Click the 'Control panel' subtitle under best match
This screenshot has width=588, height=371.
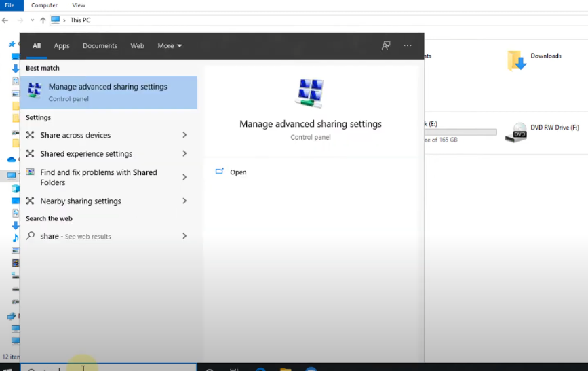click(68, 99)
